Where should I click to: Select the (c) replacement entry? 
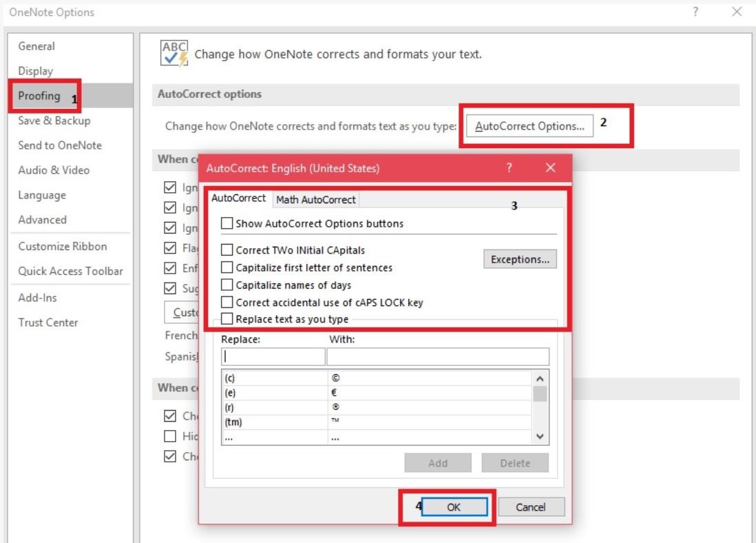[376, 378]
